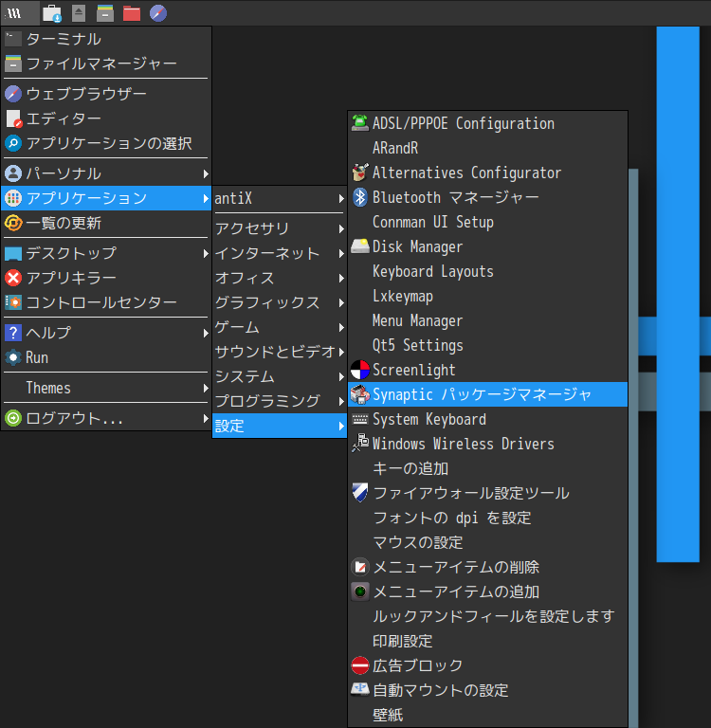This screenshot has height=728, width=711.
Task: Open the file manager icon in taskbar
Action: pos(105,13)
